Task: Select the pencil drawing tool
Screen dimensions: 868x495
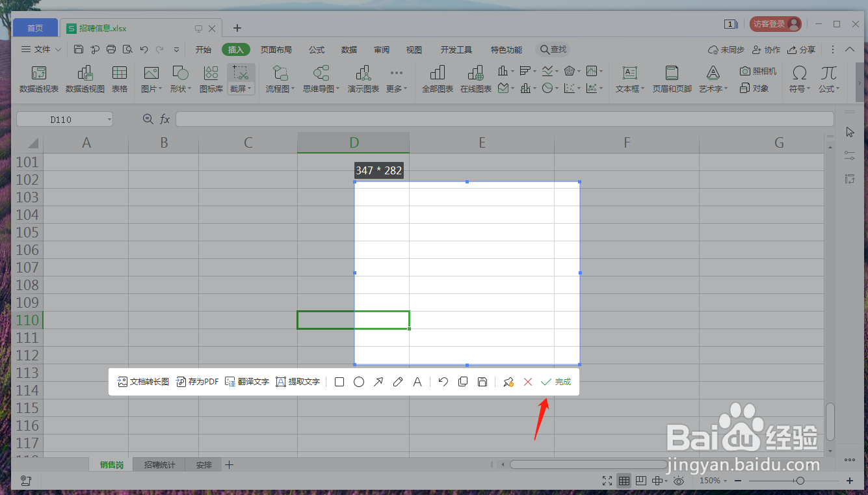Action: [x=398, y=382]
